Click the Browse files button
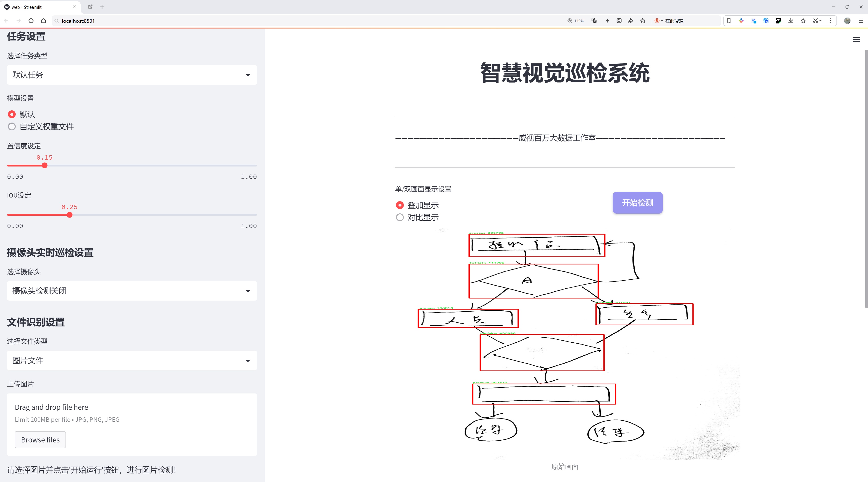868x482 pixels. tap(40, 440)
